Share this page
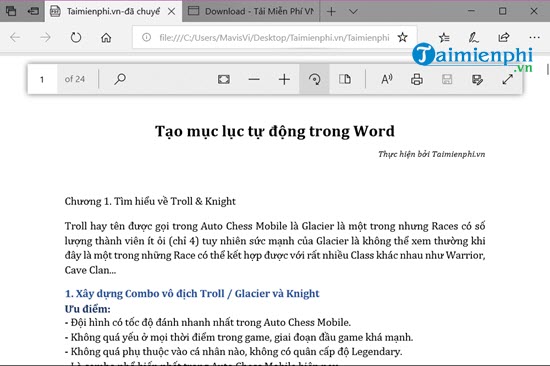550x366 pixels. click(504, 37)
